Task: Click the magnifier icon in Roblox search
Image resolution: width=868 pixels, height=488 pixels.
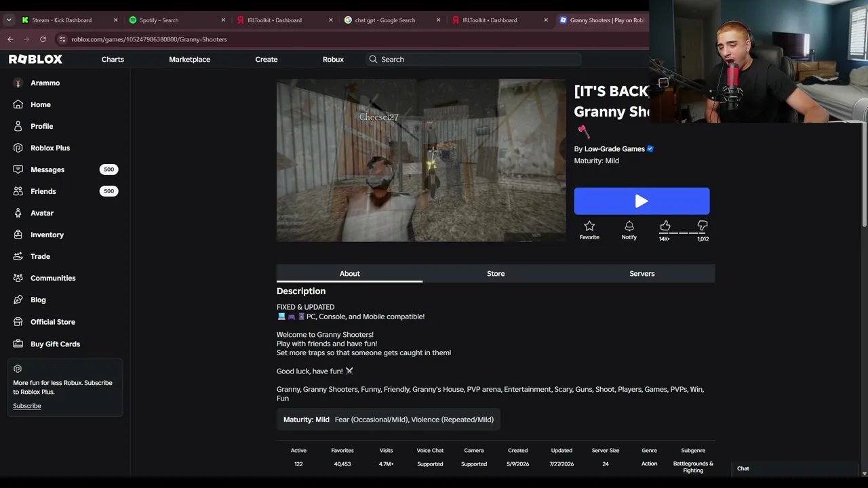Action: (373, 60)
